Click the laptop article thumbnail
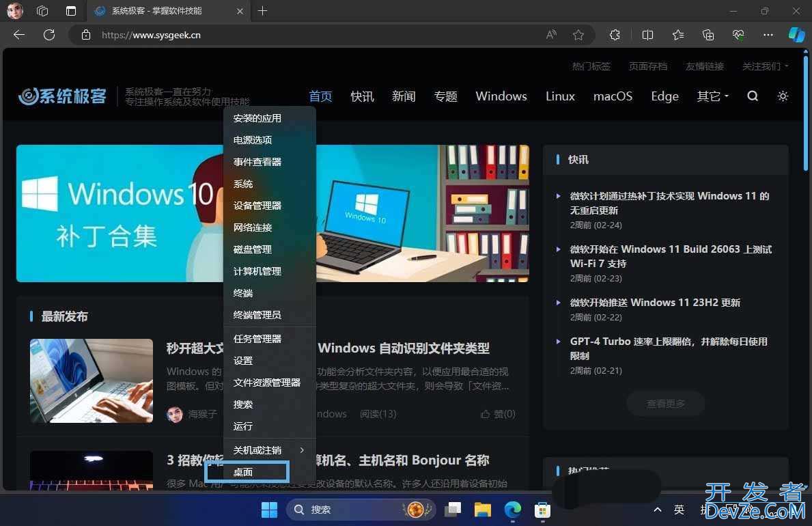 [92, 381]
